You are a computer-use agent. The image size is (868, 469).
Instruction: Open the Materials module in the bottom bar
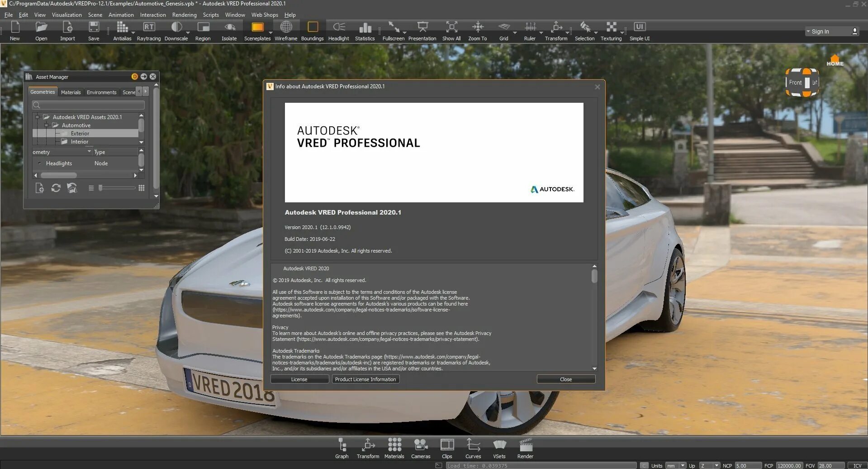394,448
